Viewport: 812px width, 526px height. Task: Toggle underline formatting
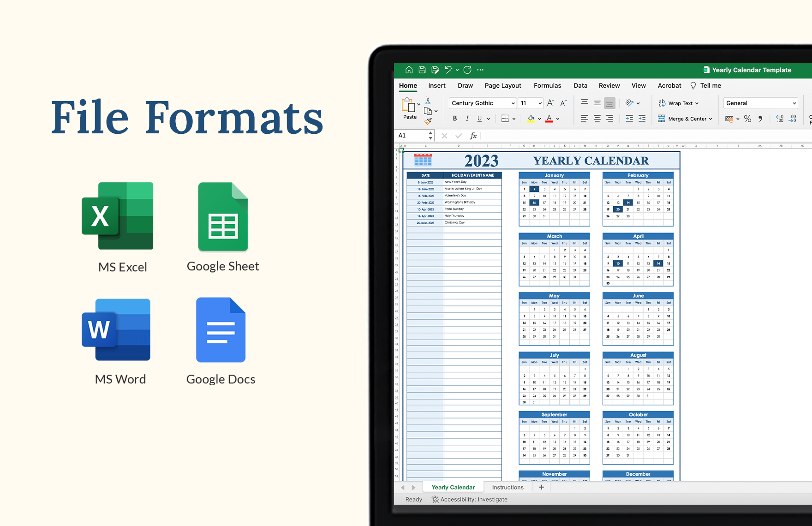click(x=479, y=119)
